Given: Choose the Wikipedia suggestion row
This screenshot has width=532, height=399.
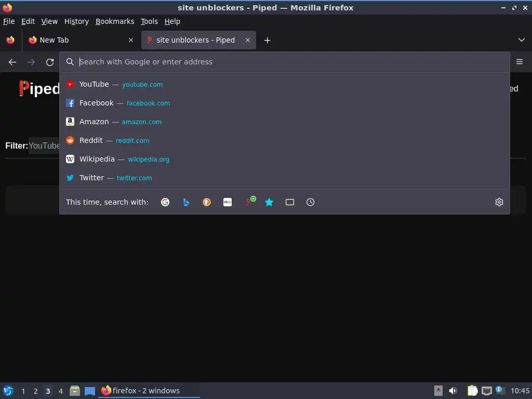Looking at the screenshot, I should pos(285,159).
